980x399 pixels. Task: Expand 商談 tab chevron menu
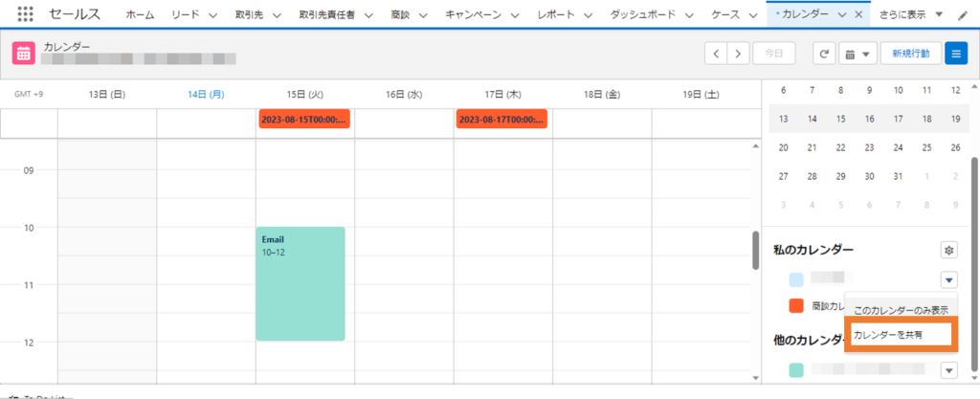[x=423, y=15]
